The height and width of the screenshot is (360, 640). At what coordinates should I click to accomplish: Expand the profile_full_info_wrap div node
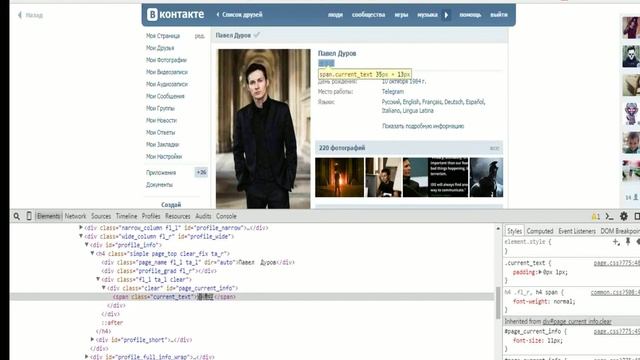87,356
